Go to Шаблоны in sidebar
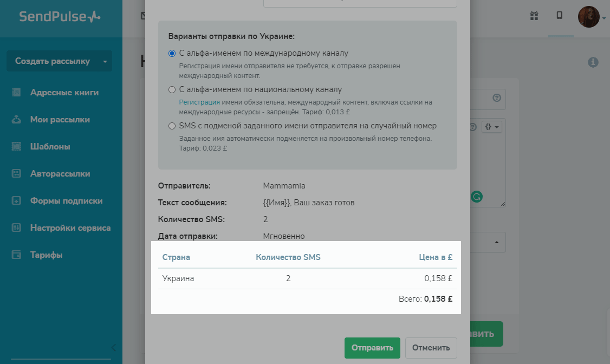The image size is (610, 364). [x=50, y=147]
